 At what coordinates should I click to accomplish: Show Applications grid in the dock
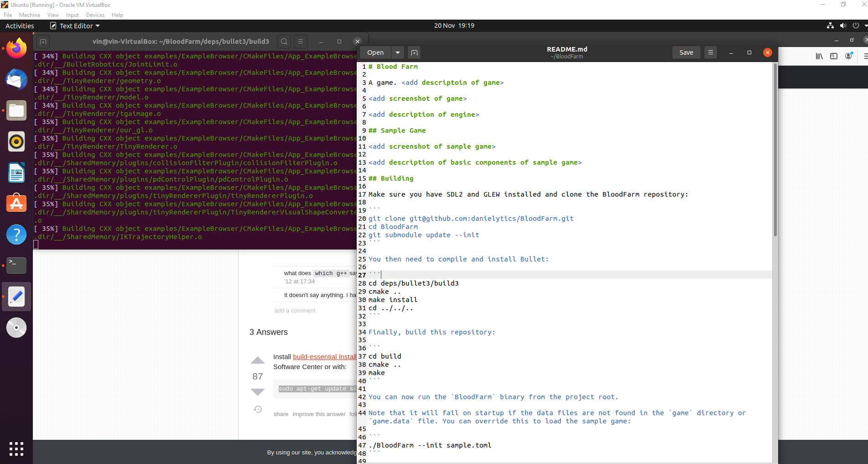(x=16, y=449)
